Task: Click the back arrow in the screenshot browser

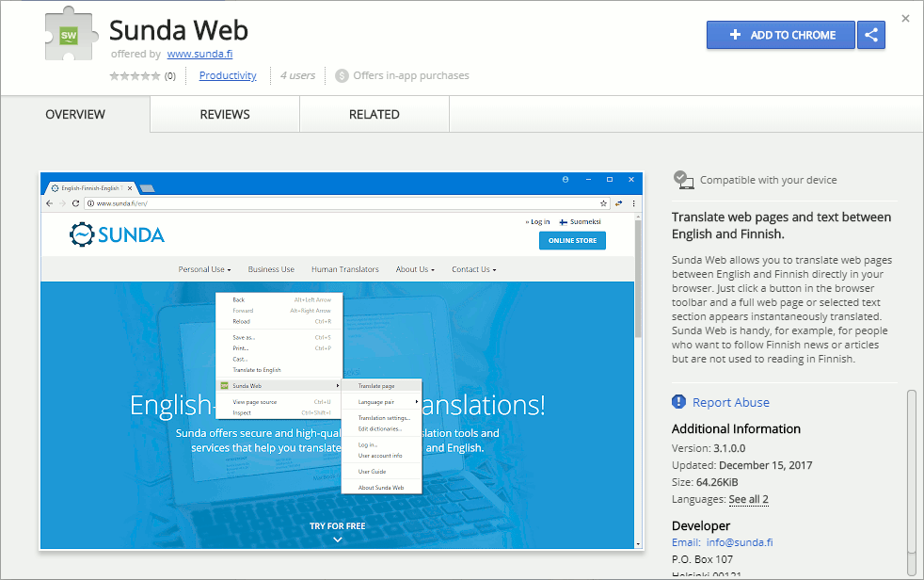Action: point(50,203)
